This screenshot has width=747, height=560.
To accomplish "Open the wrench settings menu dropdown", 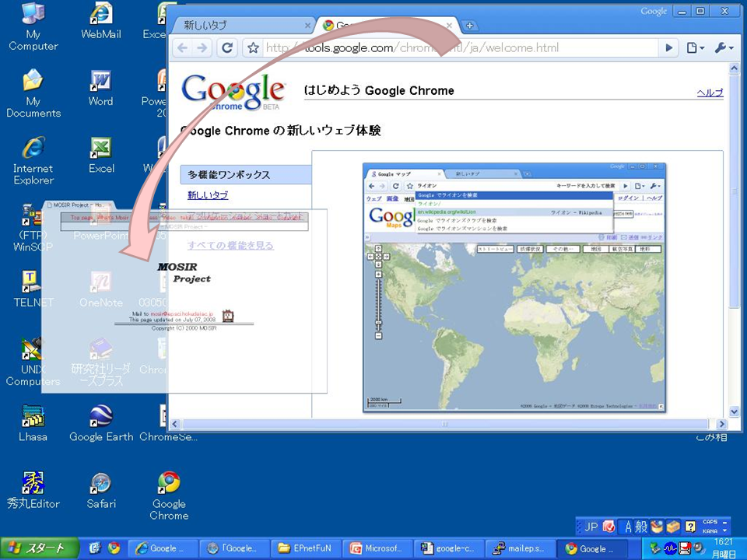I will click(723, 48).
